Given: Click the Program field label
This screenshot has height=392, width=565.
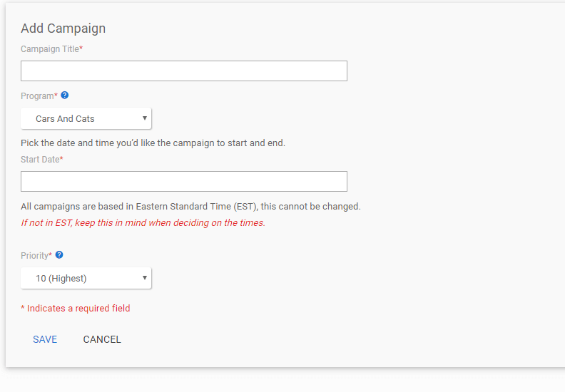Looking at the screenshot, I should pos(39,96).
